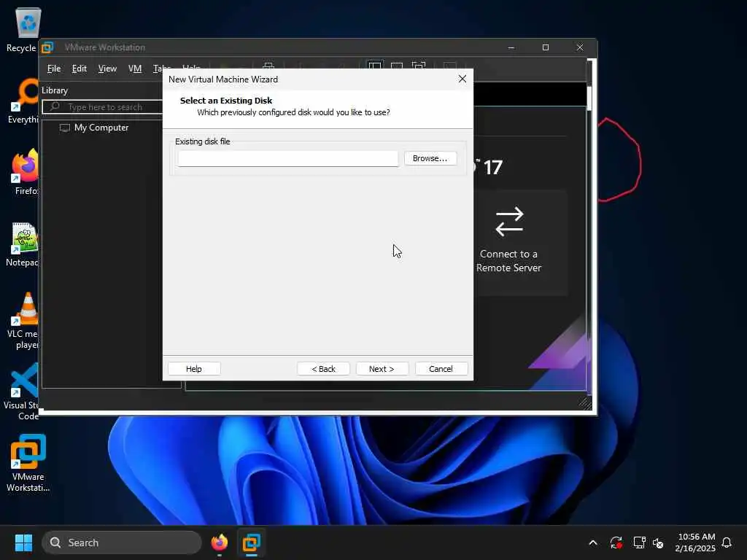Click the taskbar Search box
This screenshot has height=560, width=747.
pos(122,542)
